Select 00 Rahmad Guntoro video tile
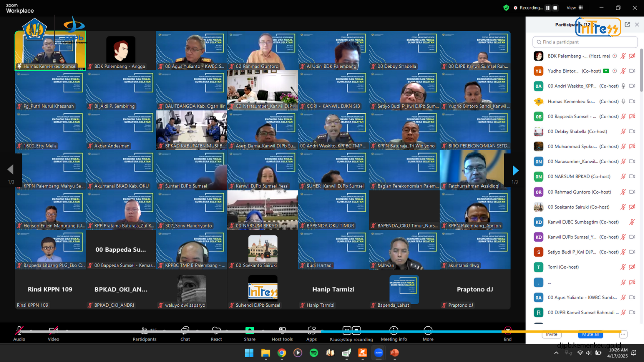 pos(263,50)
